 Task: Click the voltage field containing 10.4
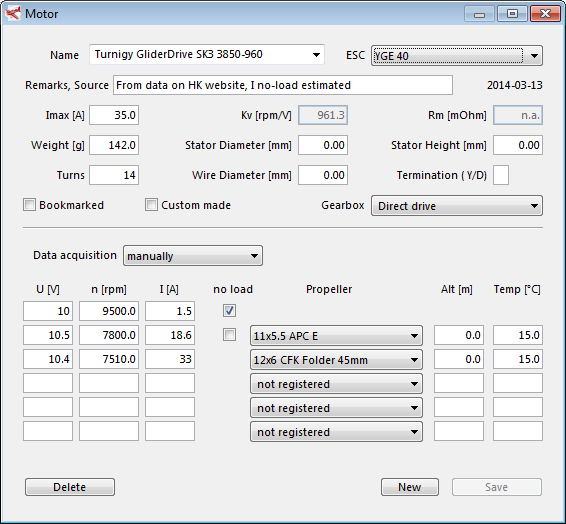tap(48, 359)
